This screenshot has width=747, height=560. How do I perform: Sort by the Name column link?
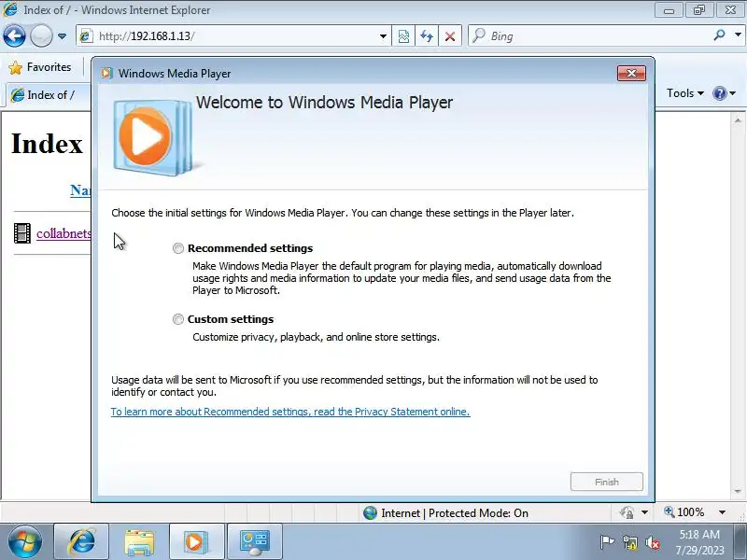point(80,190)
